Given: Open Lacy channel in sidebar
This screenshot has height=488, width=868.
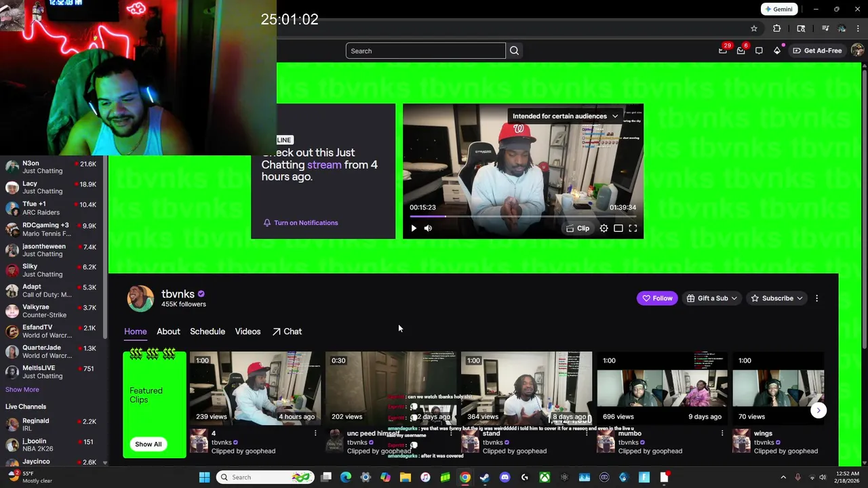Looking at the screenshot, I should (x=51, y=188).
